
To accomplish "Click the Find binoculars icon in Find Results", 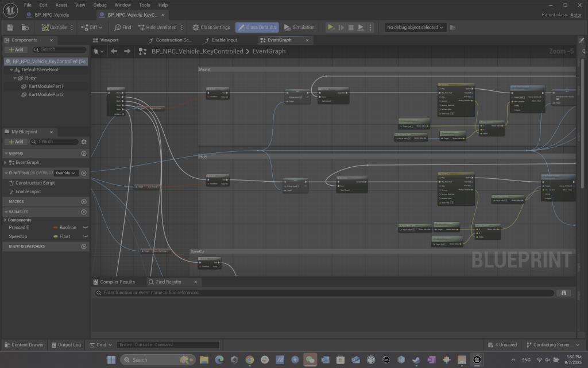I will tap(564, 293).
